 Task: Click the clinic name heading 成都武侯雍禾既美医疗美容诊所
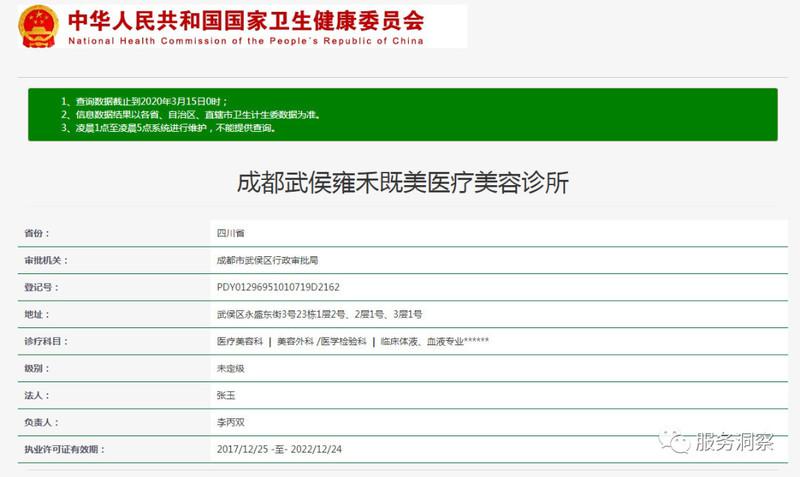pos(402,183)
